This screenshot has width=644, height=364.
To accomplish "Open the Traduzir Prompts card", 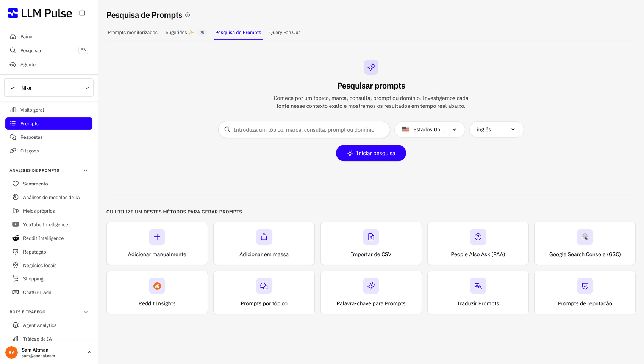I will 478,292.
